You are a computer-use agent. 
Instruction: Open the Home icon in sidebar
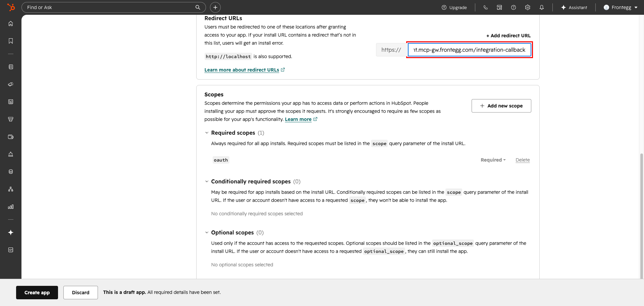[11, 24]
